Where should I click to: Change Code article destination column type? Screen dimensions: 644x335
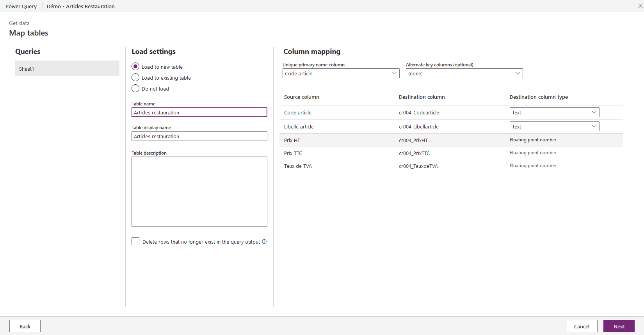555,112
